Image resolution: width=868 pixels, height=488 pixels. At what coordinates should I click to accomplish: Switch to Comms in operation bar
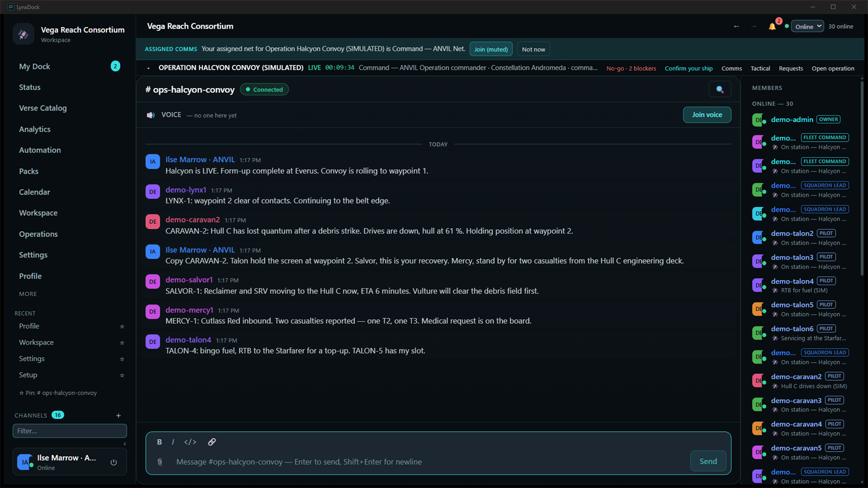tap(731, 68)
